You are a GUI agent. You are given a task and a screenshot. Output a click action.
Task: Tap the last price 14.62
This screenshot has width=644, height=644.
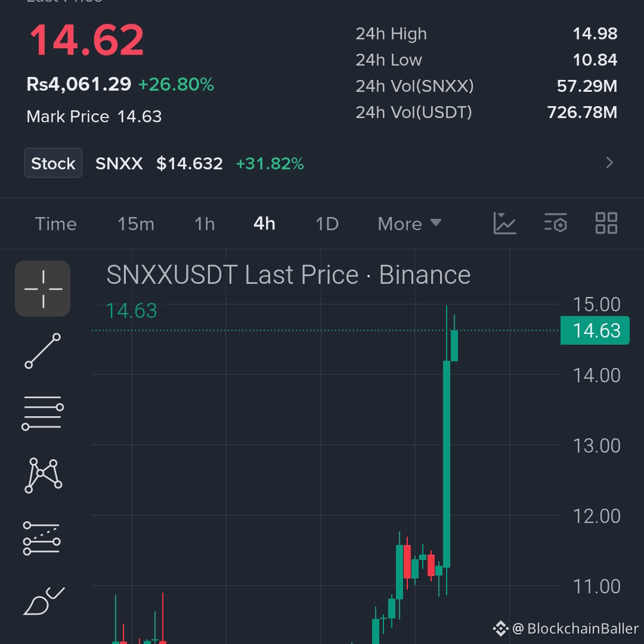(86, 40)
